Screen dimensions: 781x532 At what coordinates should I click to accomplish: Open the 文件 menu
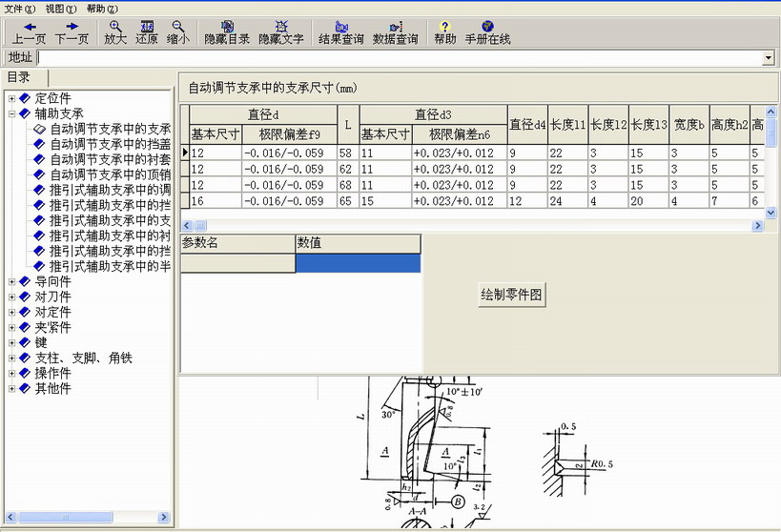tap(20, 9)
